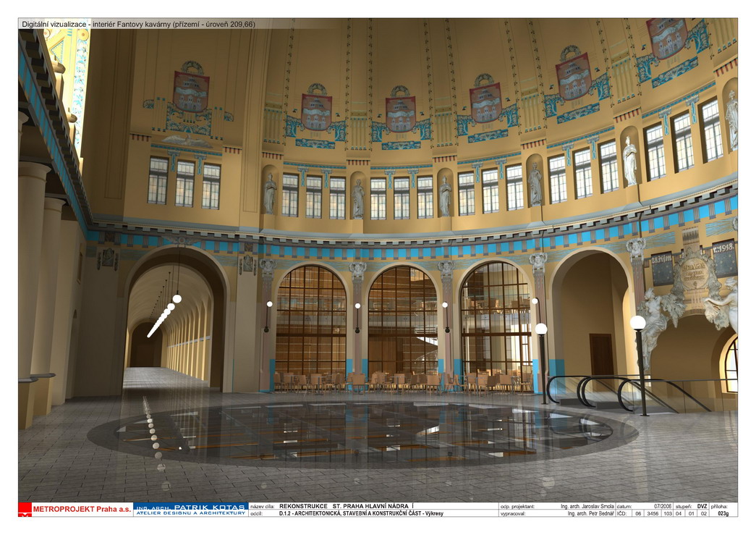This screenshot has width=756, height=535.
Task: Select the code cell '06'
Action: click(638, 513)
